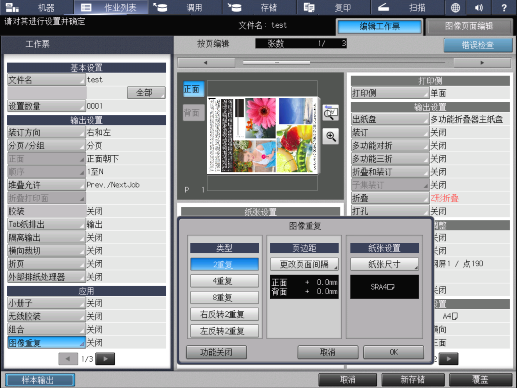Click the 错误检查 error check button
This screenshot has width=517, height=388.
[478, 45]
